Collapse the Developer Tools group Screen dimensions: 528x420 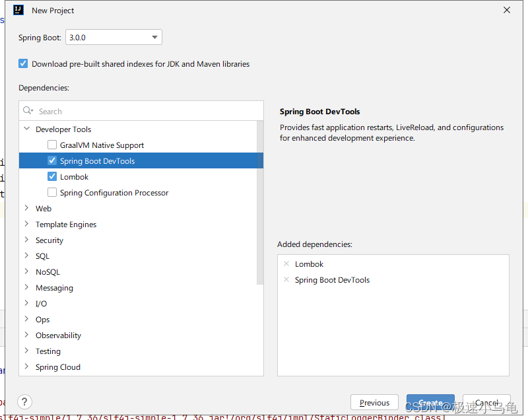click(x=27, y=129)
